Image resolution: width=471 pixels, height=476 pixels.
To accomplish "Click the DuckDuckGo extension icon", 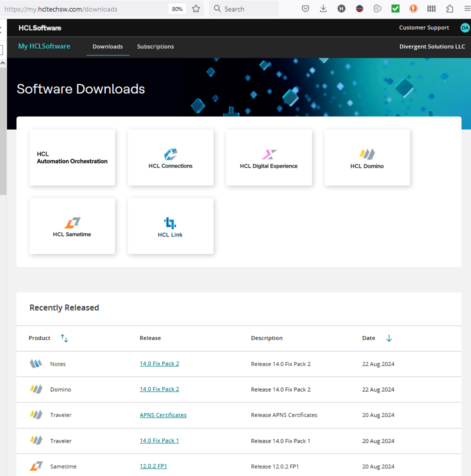I will click(413, 9).
